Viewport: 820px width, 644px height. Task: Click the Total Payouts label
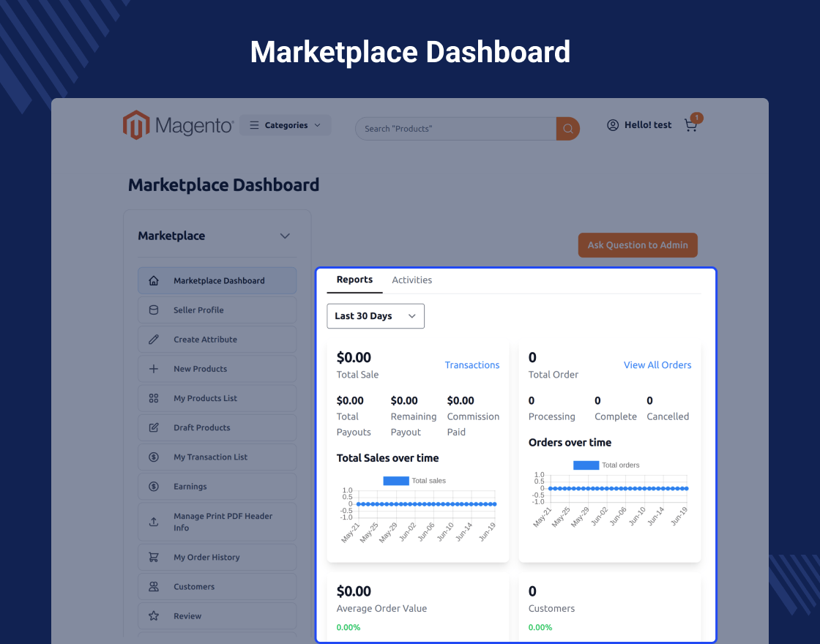[354, 424]
